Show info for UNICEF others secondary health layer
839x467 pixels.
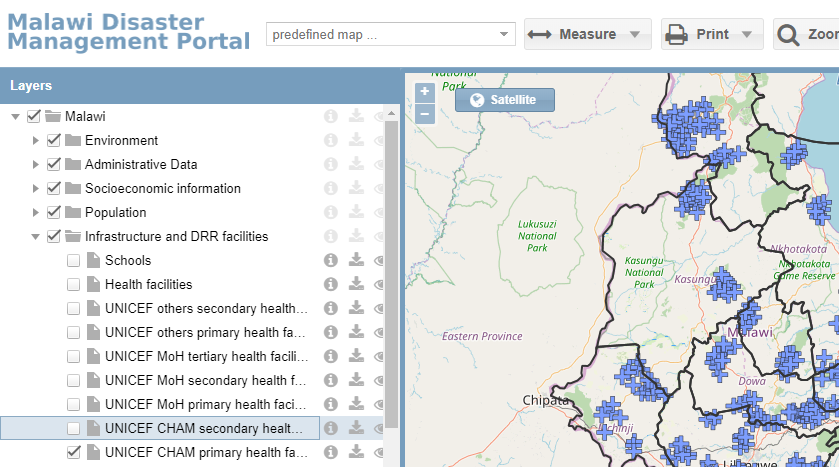(331, 308)
